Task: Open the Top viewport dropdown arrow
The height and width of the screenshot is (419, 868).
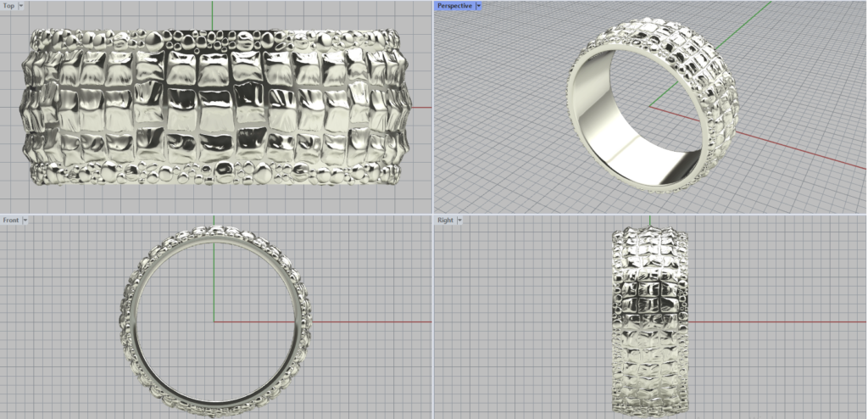Action: 21,6
